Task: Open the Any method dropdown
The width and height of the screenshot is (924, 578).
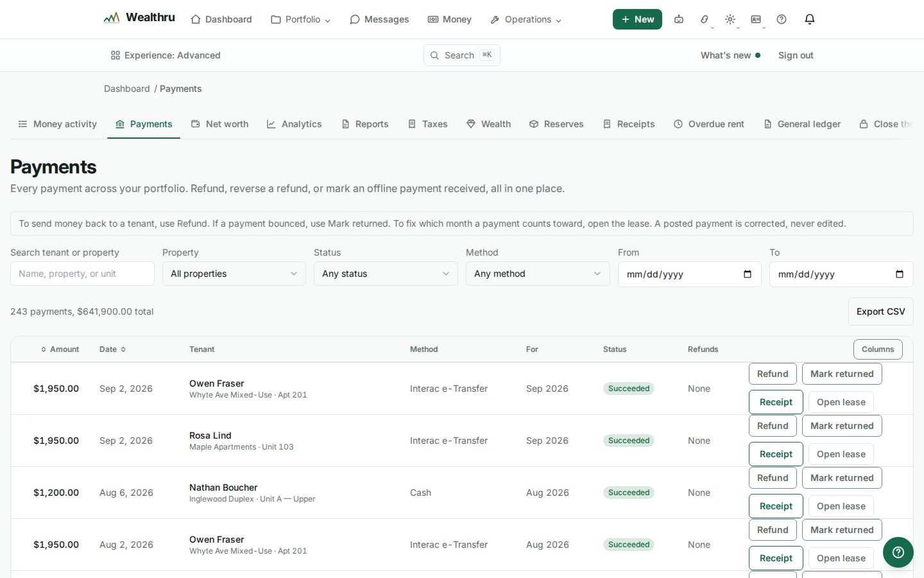Action: 538,274
